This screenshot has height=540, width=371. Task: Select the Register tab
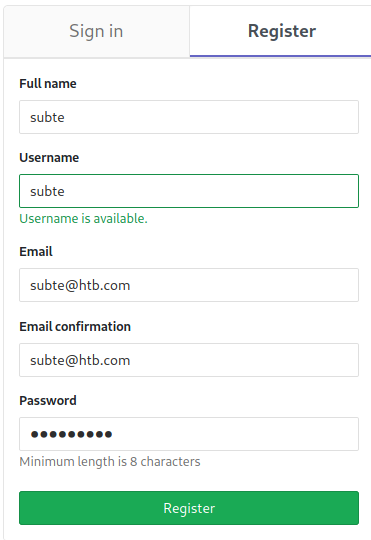[280, 31]
